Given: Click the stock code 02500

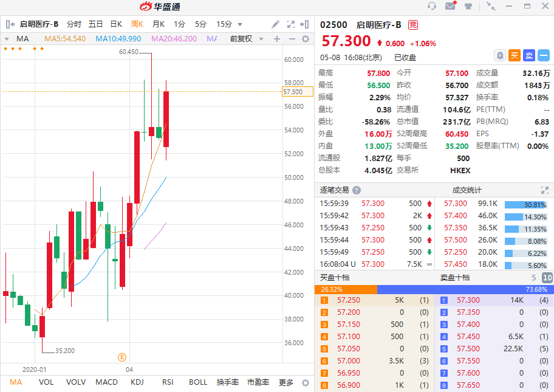Looking at the screenshot, I should tap(333, 25).
